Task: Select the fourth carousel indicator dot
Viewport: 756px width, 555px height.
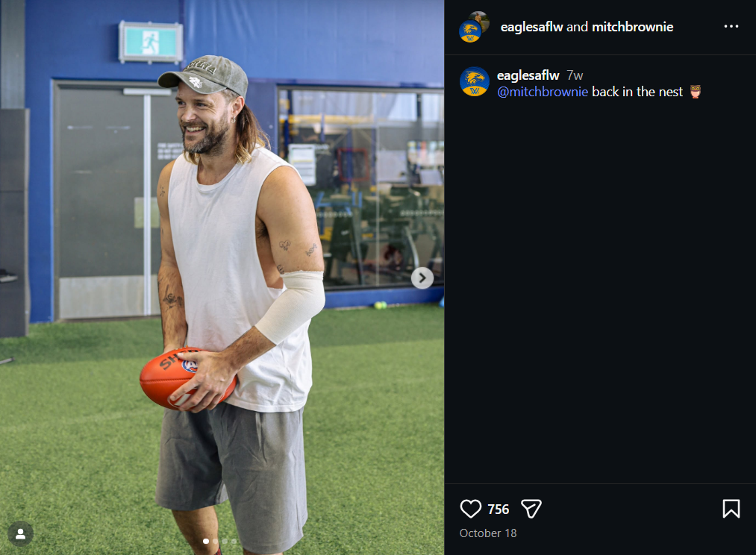Action: pos(234,541)
